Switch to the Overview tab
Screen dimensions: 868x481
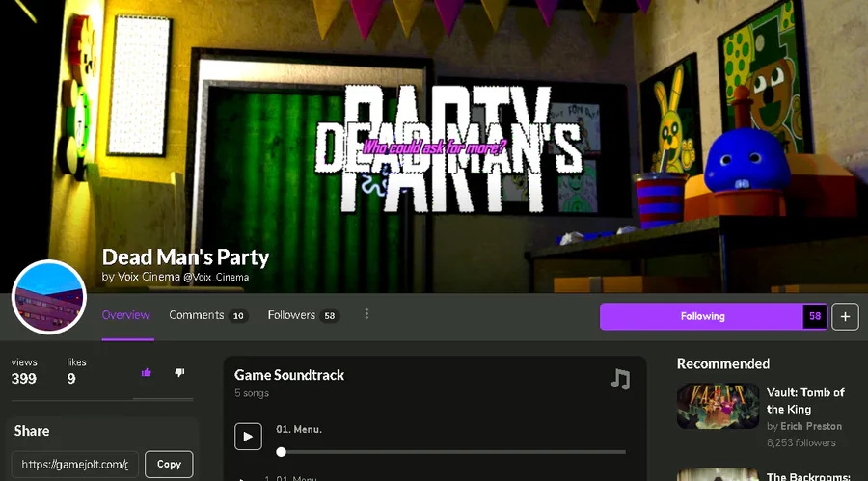(x=125, y=315)
